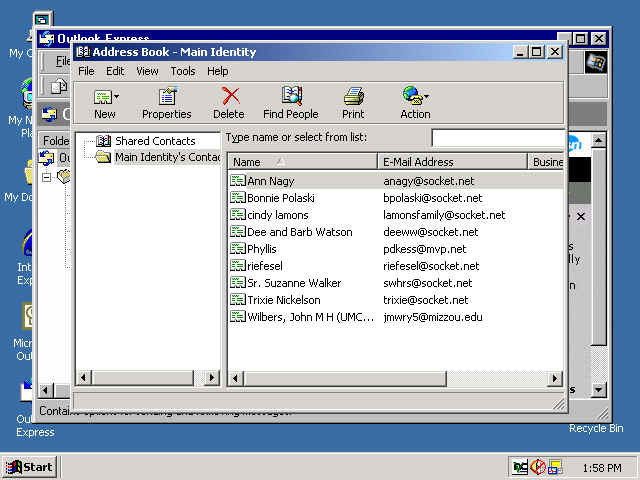Click the system tray clock
Image resolution: width=640 pixels, height=480 pixels.
tap(602, 468)
